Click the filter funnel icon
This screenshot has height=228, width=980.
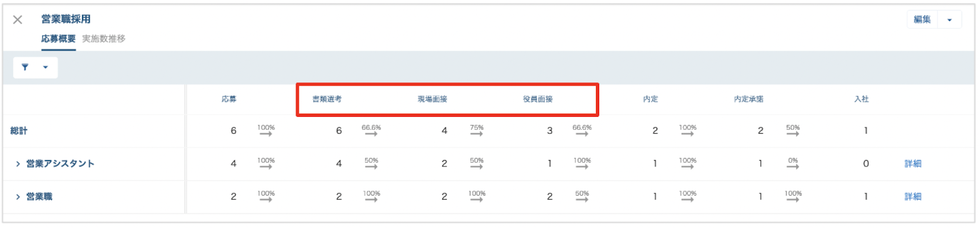tap(25, 67)
